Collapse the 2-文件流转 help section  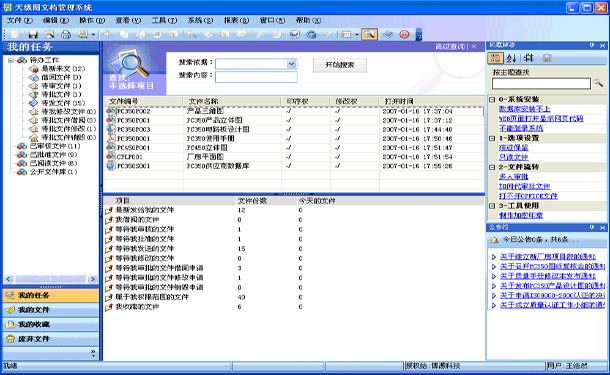click(492, 167)
